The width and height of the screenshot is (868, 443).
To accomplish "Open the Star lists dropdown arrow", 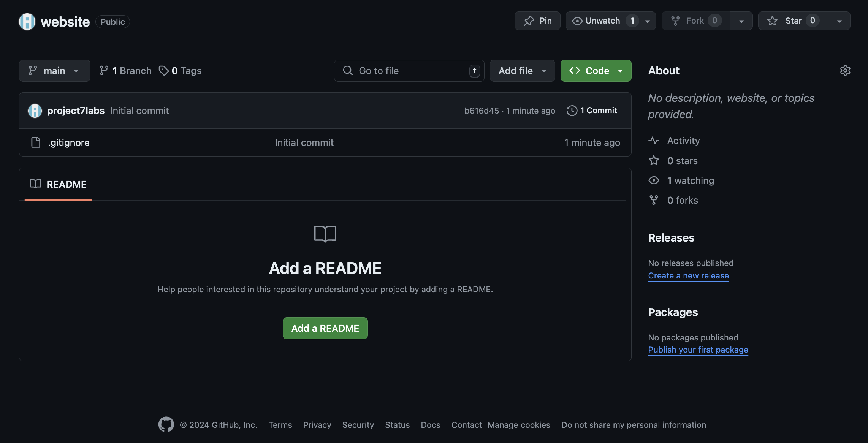I will pos(839,21).
